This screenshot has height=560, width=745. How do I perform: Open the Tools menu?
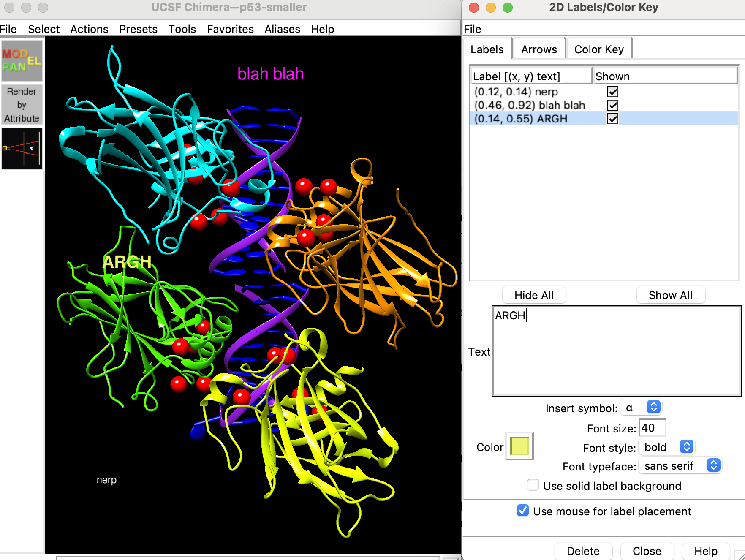[182, 29]
